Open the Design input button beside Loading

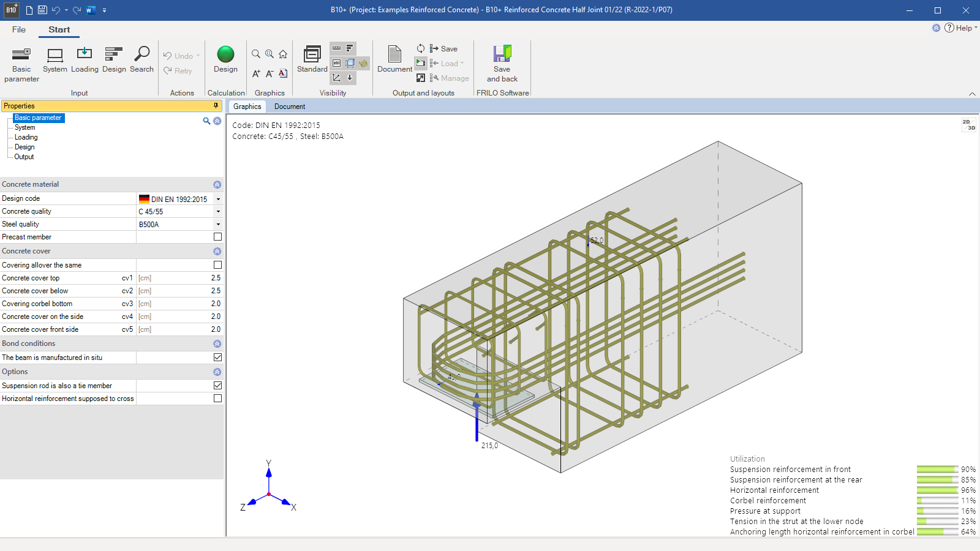coord(114,60)
